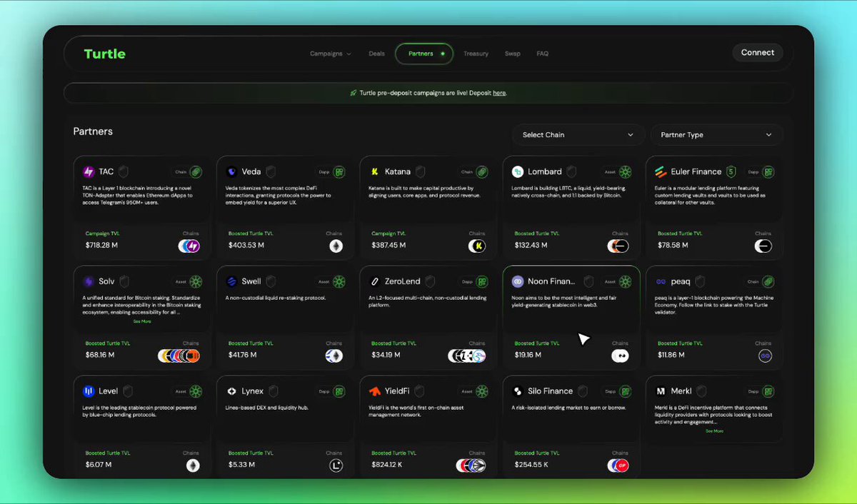Open the FAQ page

point(542,54)
